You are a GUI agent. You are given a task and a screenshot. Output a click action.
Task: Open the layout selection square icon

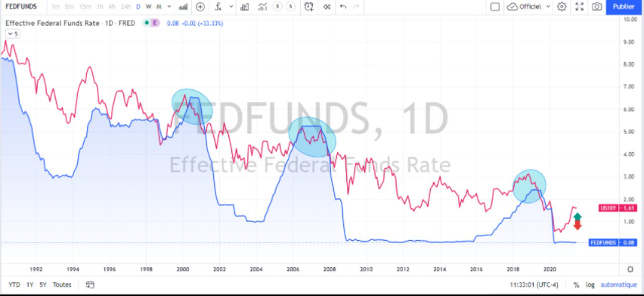click(x=495, y=7)
